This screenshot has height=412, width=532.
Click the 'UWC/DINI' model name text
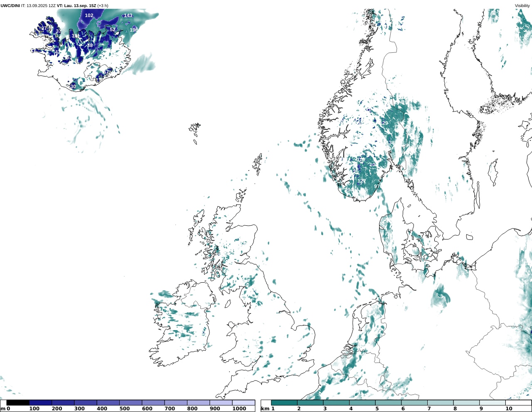coord(10,6)
